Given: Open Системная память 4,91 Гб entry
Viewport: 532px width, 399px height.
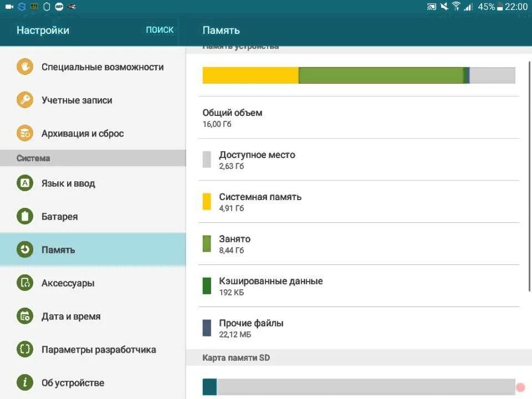Looking at the screenshot, I should tap(359, 202).
